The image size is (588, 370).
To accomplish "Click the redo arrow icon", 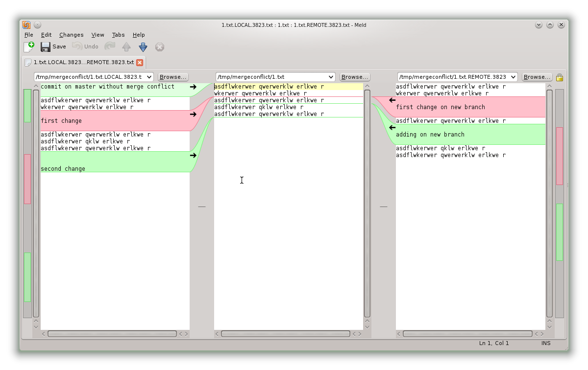I will tap(110, 46).
